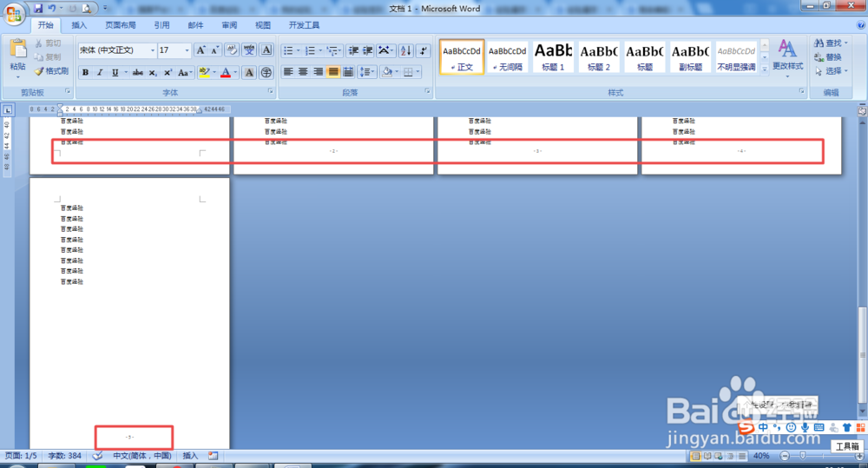Open 开发工具 Developer tab
The width and height of the screenshot is (868, 468).
click(304, 25)
